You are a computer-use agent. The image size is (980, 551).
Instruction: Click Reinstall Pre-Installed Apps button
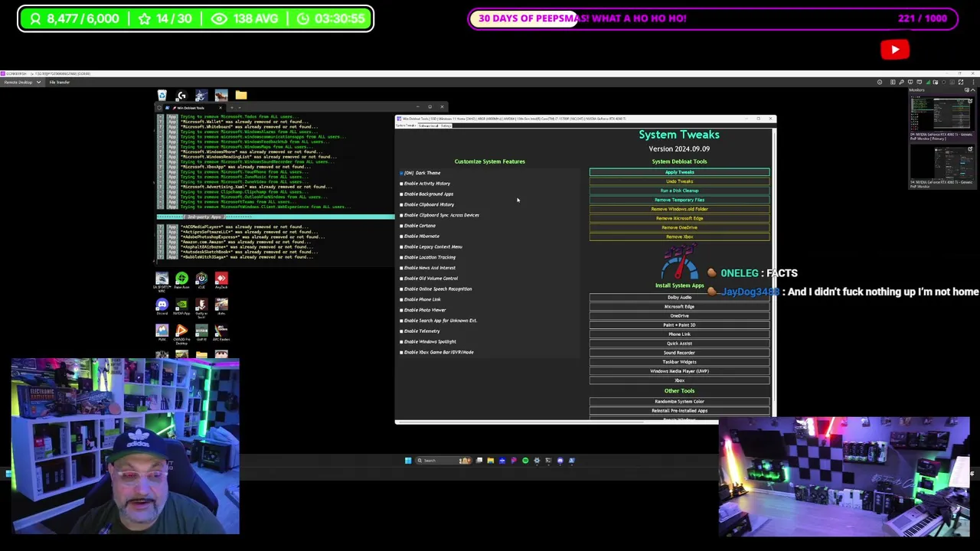coord(679,410)
